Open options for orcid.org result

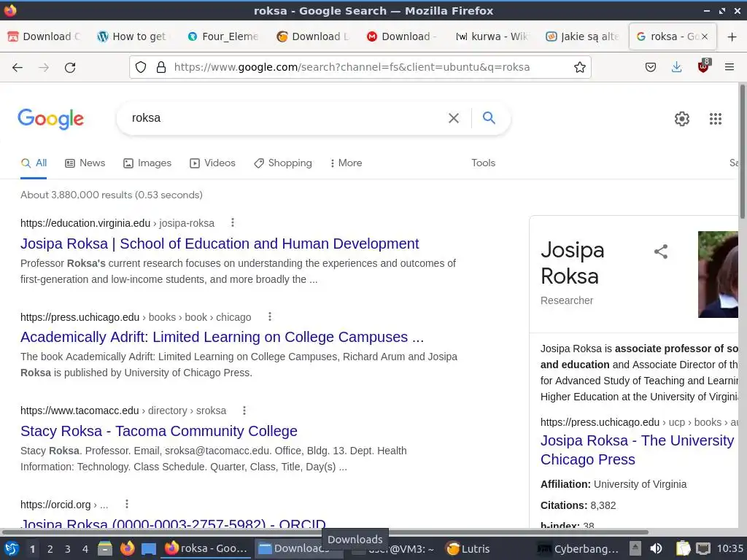tap(127, 504)
